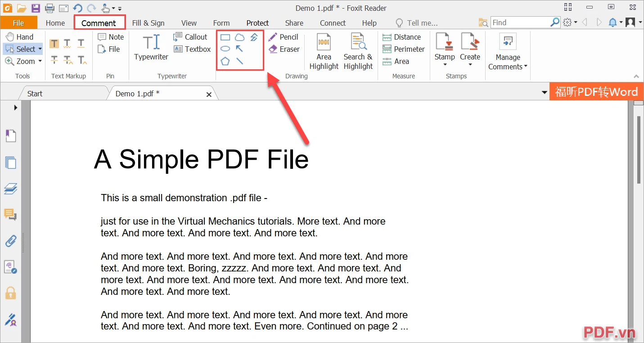Screen dimensions: 644x343
Task: Choose the Pencil tool
Action: [x=283, y=37]
